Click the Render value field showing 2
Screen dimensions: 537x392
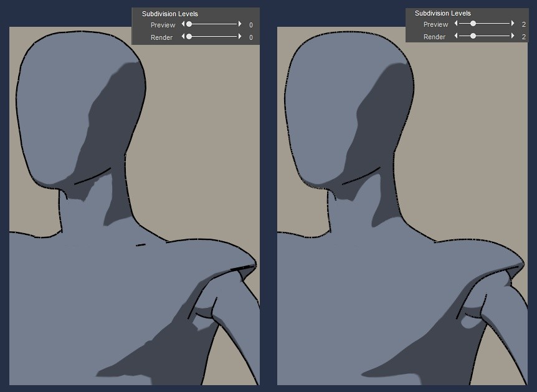pos(524,37)
